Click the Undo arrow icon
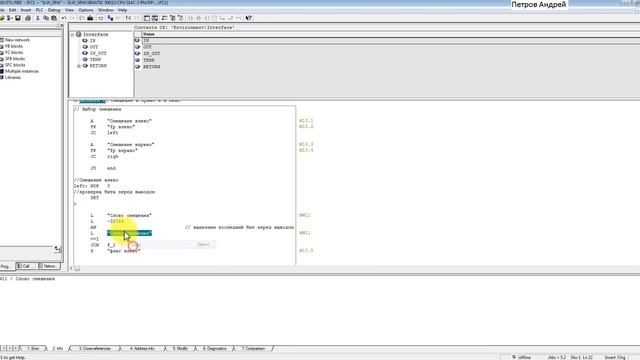Viewport: 640px width, 360px height. coord(64,18)
